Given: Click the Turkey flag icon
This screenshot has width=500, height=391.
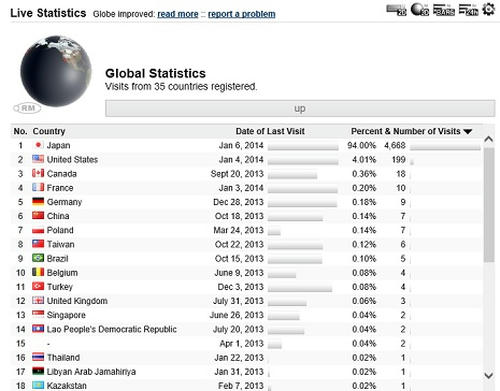Looking at the screenshot, I should (38, 286).
